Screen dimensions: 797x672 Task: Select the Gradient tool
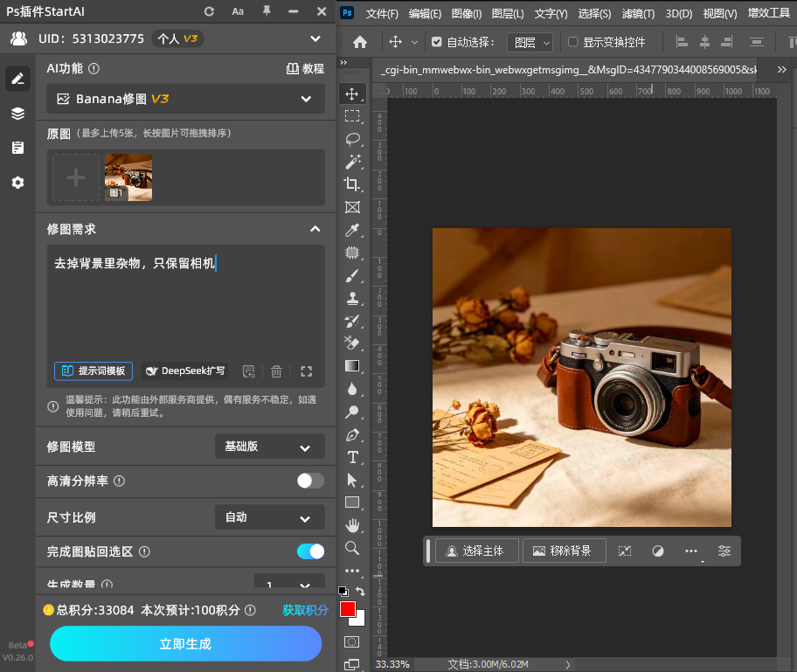click(x=352, y=366)
